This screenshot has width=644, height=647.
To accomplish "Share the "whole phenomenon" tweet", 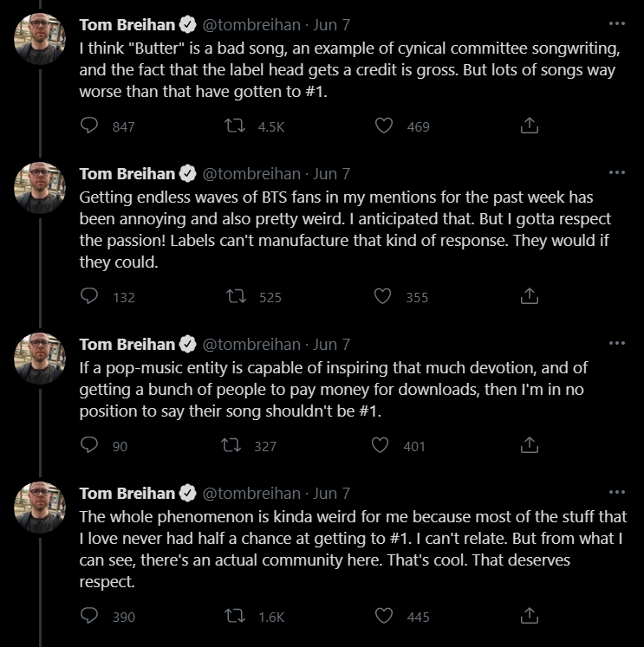I will 529,617.
